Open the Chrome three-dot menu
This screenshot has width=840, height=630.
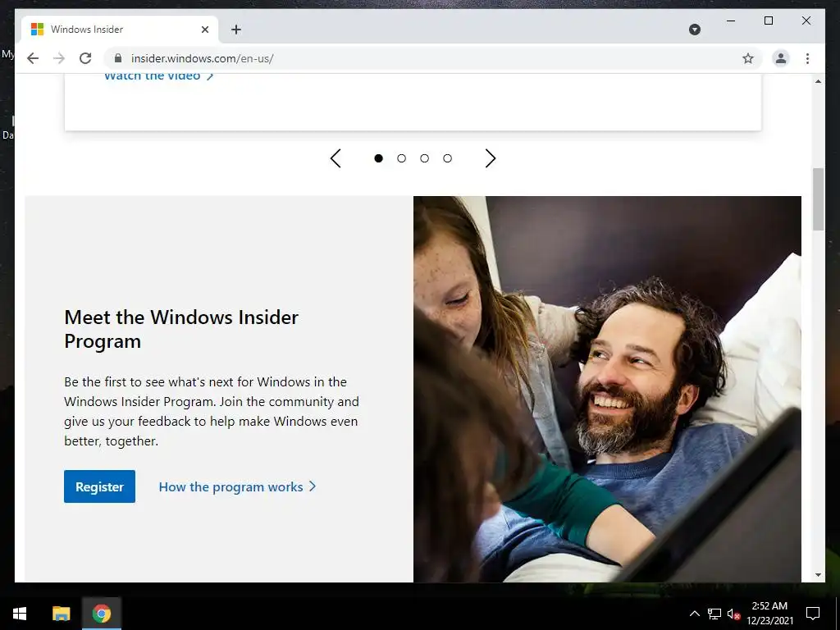[807, 58]
